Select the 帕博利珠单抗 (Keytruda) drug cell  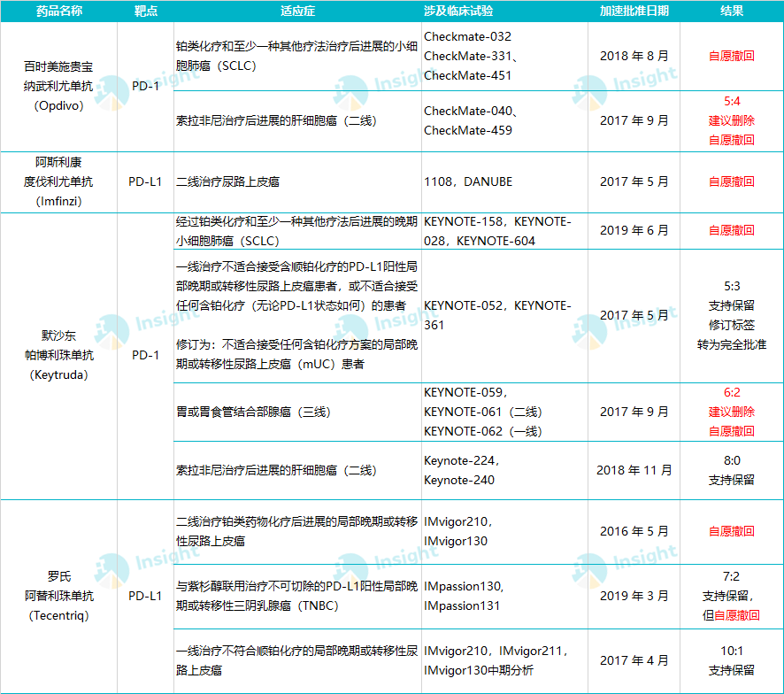pos(59,356)
